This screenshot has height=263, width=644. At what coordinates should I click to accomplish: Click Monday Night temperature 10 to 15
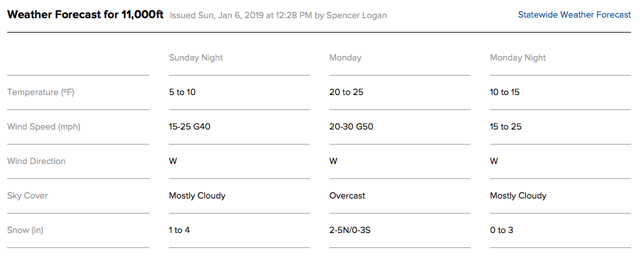pyautogui.click(x=505, y=92)
